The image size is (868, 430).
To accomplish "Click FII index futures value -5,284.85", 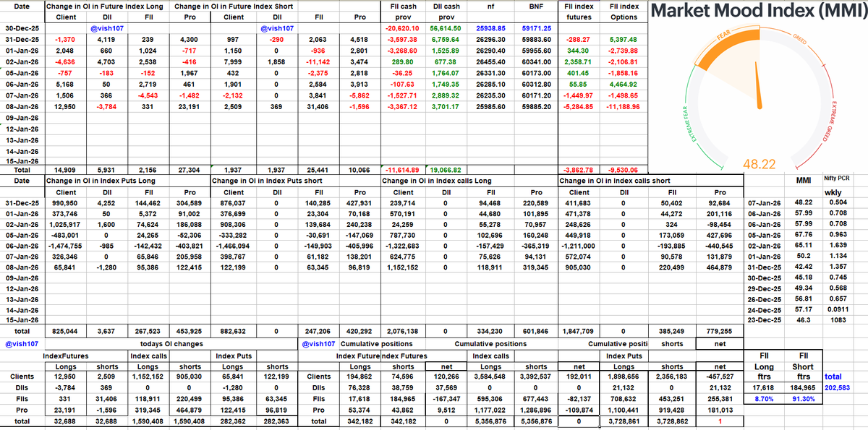I will (579, 106).
